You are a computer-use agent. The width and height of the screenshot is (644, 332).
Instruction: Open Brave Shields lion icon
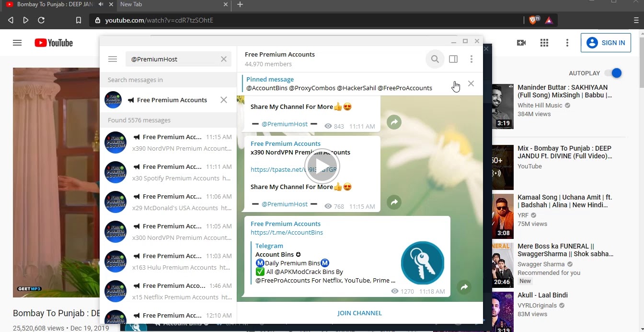coord(534,20)
